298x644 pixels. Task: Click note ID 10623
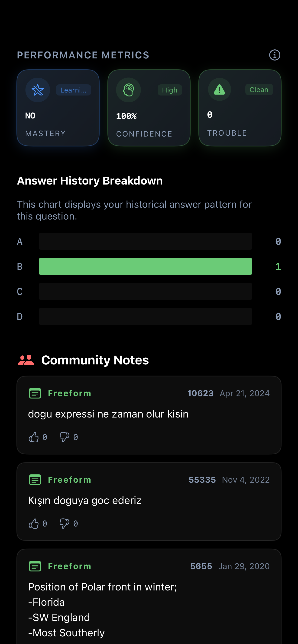pos(201,393)
